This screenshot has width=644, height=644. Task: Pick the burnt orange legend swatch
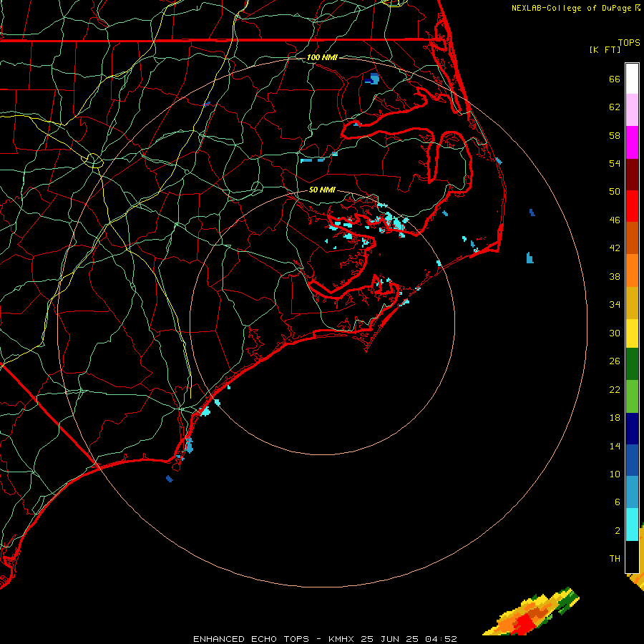pos(632,238)
